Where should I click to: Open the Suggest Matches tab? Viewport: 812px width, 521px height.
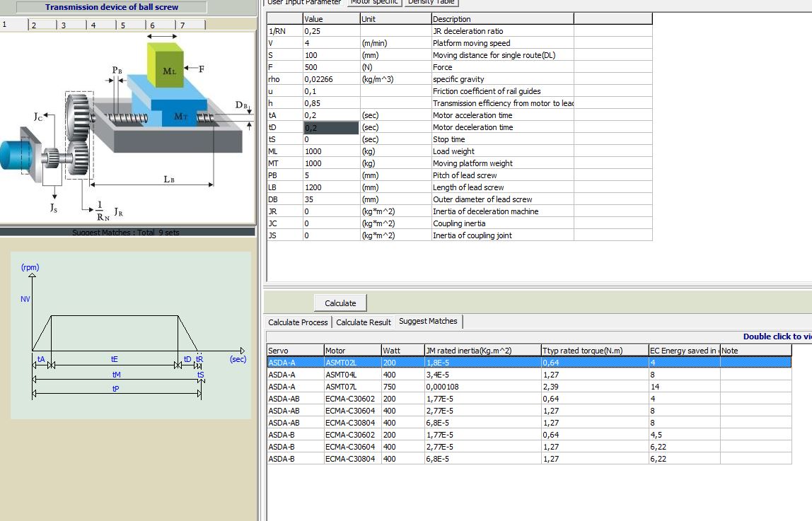[x=428, y=321]
